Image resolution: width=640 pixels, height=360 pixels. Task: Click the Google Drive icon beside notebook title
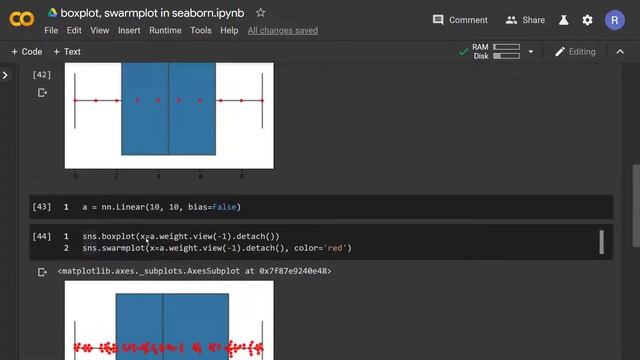(x=52, y=13)
